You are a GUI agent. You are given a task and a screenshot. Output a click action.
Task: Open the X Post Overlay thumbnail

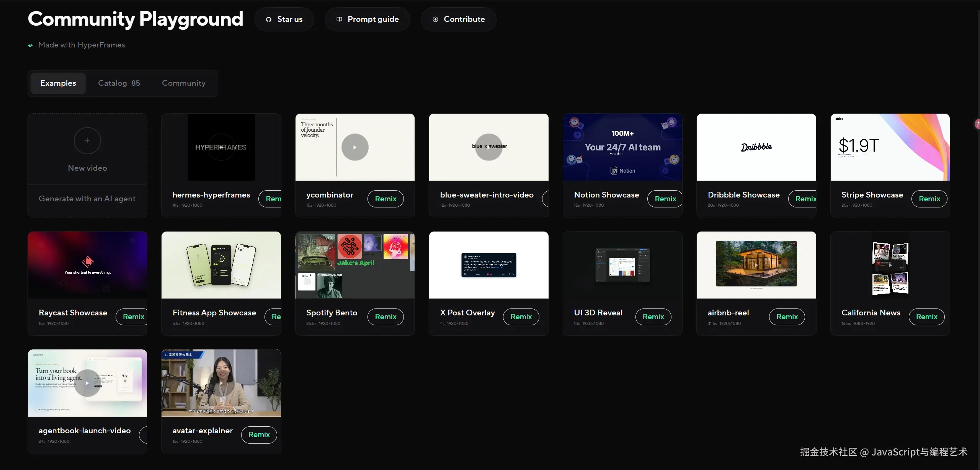pos(489,265)
